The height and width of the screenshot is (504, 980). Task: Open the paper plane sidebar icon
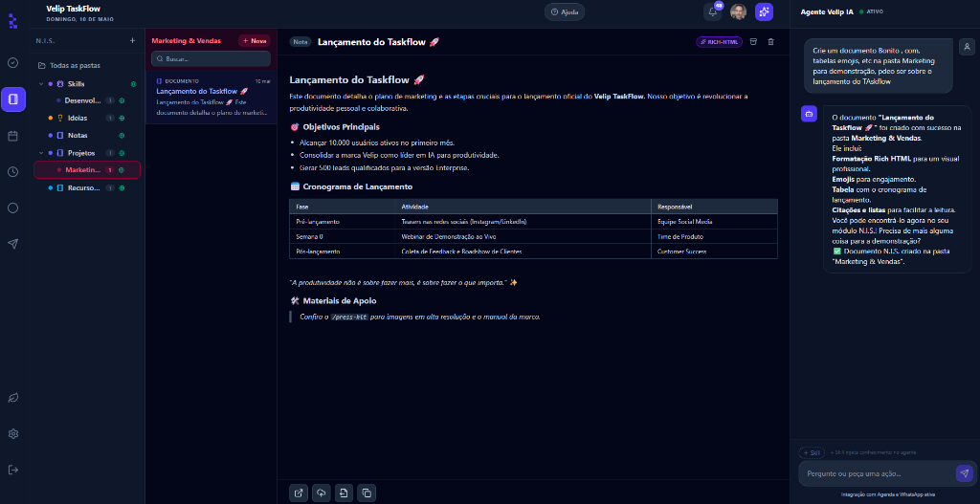[13, 244]
